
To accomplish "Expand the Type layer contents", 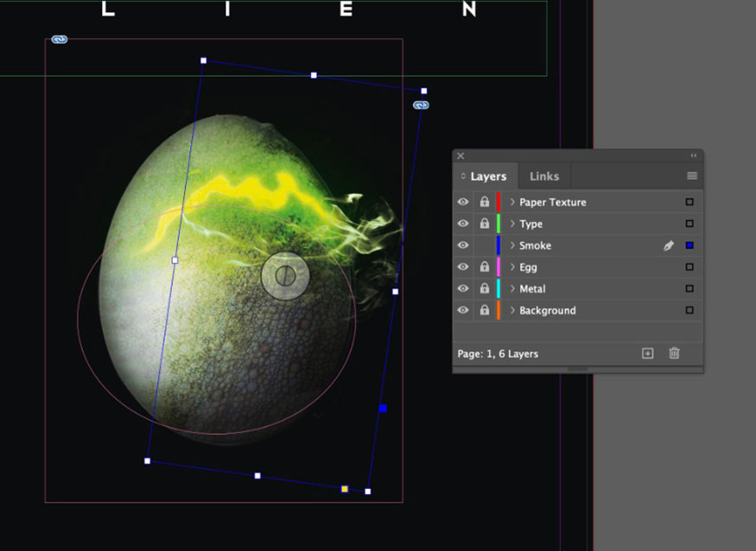I will coord(512,224).
